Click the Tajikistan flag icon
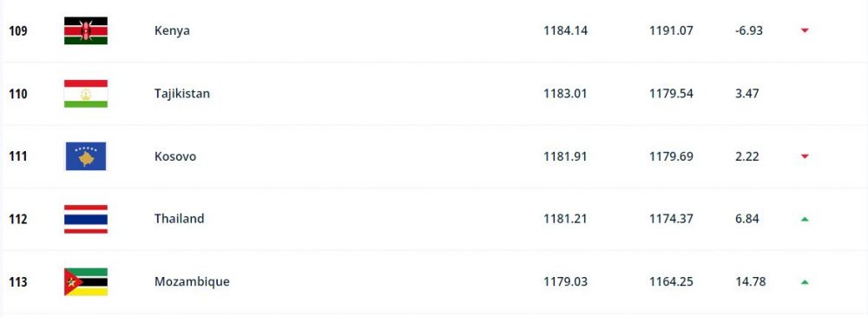 click(x=86, y=94)
